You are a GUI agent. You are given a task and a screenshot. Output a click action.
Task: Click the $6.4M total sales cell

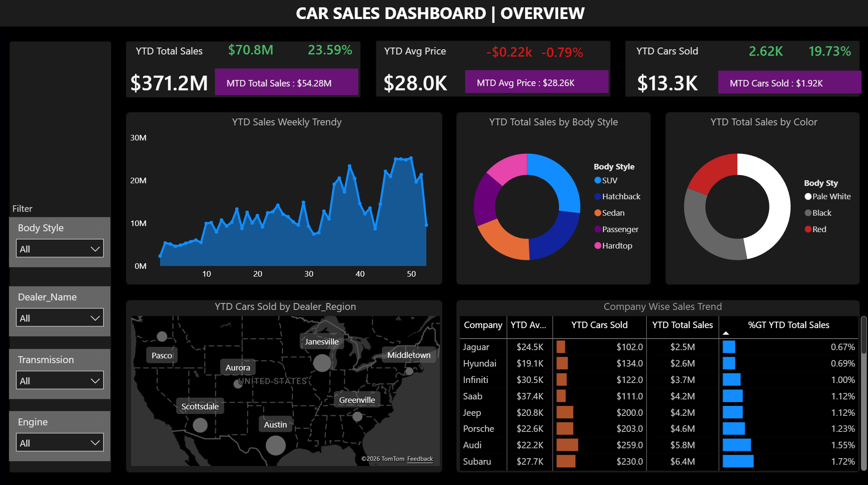(682, 461)
